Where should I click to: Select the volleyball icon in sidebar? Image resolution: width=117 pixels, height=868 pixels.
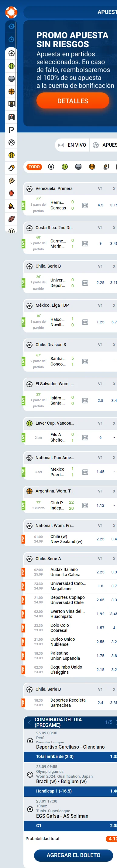(12, 142)
